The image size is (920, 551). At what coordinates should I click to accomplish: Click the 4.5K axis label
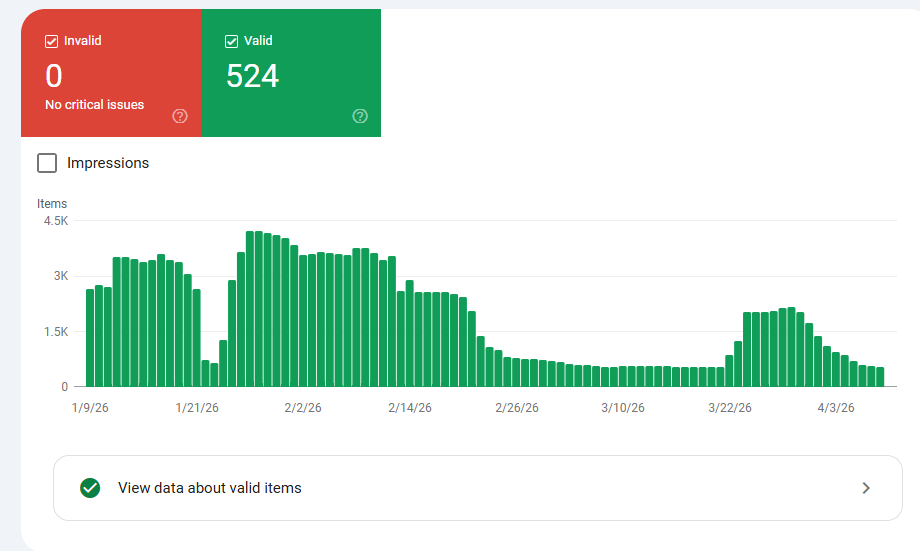55,221
